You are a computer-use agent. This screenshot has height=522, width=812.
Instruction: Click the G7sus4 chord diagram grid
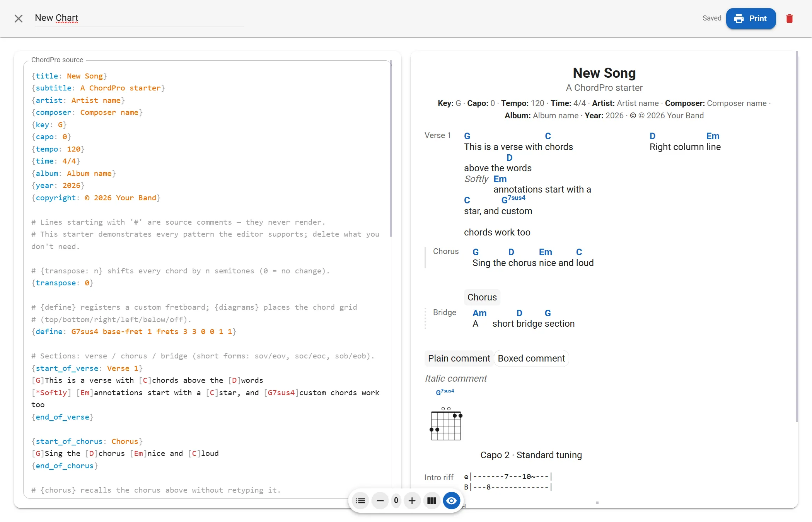point(446,424)
